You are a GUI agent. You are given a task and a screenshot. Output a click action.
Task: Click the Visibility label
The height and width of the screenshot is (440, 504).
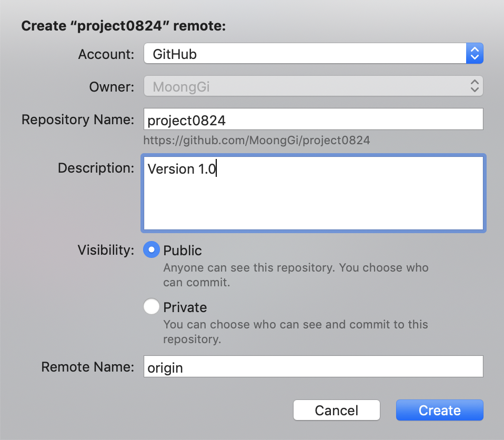tap(106, 250)
